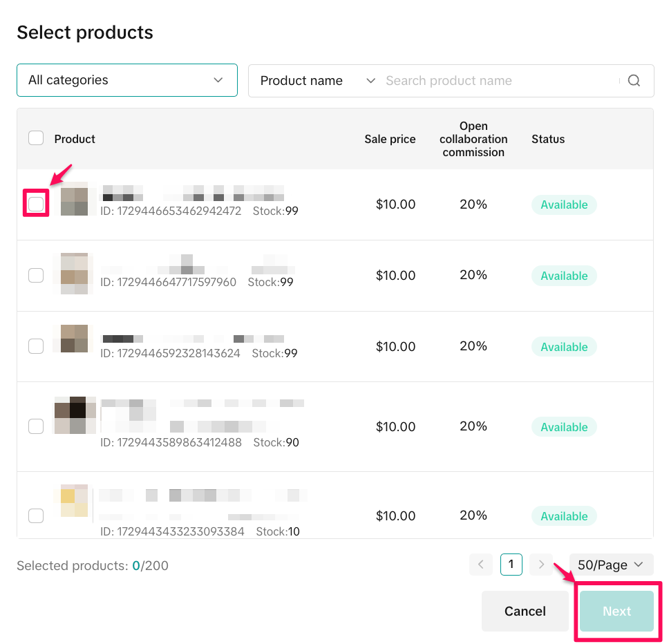This screenshot has height=644, width=669.
Task: Toggle the select-all Product header checkbox
Action: pyautogui.click(x=36, y=138)
